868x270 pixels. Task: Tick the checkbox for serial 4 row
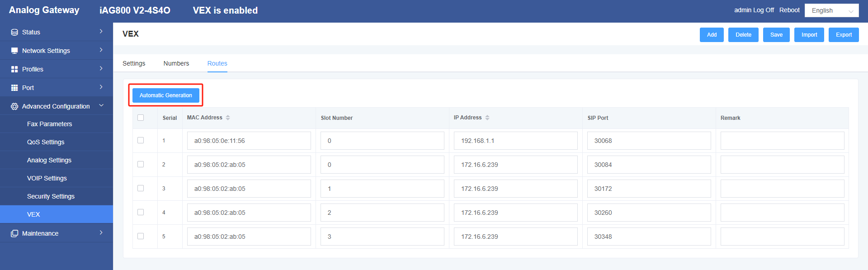pyautogui.click(x=141, y=212)
